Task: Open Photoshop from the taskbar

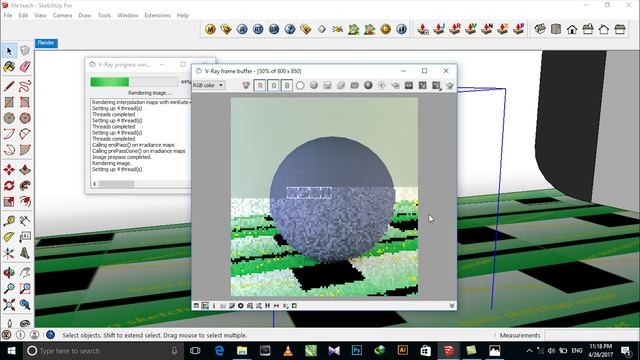Action: click(x=357, y=351)
